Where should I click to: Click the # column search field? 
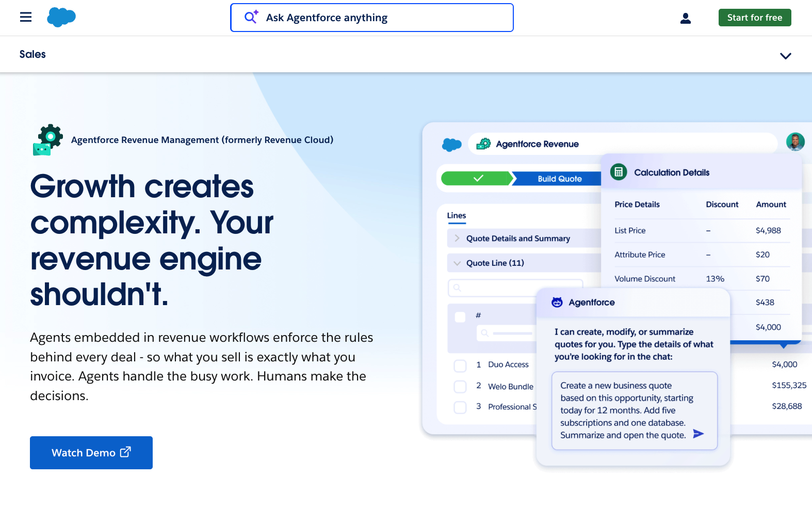click(x=507, y=333)
